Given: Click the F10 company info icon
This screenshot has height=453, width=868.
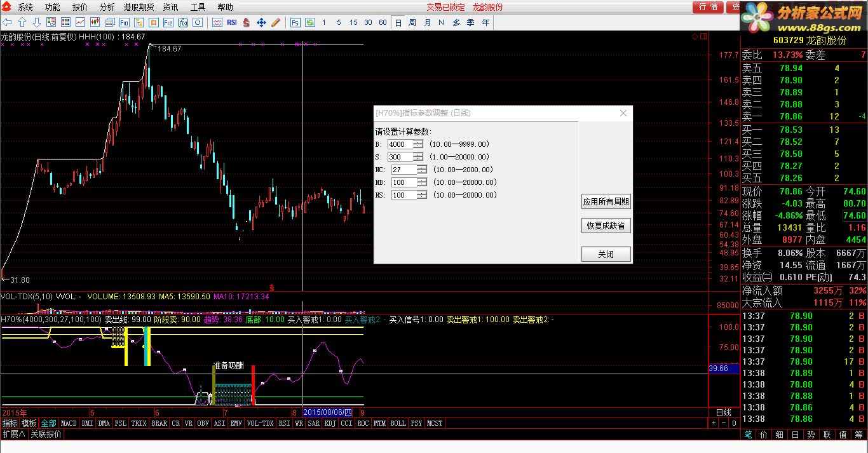Looking at the screenshot, I should pos(124,22).
